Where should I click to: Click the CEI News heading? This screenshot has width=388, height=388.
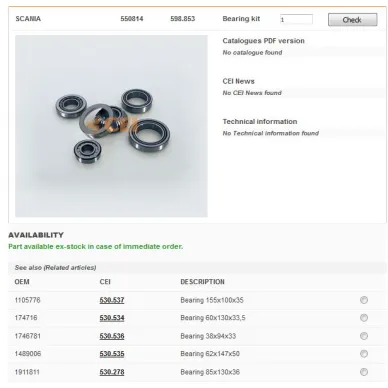(238, 81)
